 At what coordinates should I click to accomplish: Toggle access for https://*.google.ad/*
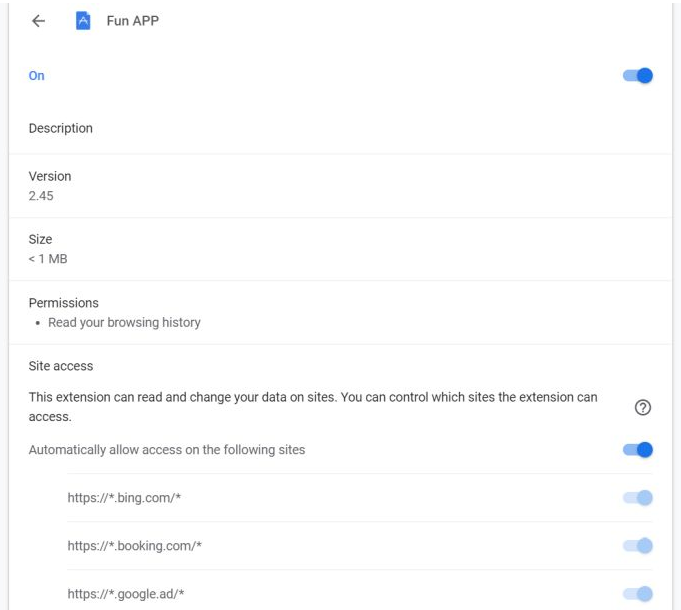tap(637, 594)
